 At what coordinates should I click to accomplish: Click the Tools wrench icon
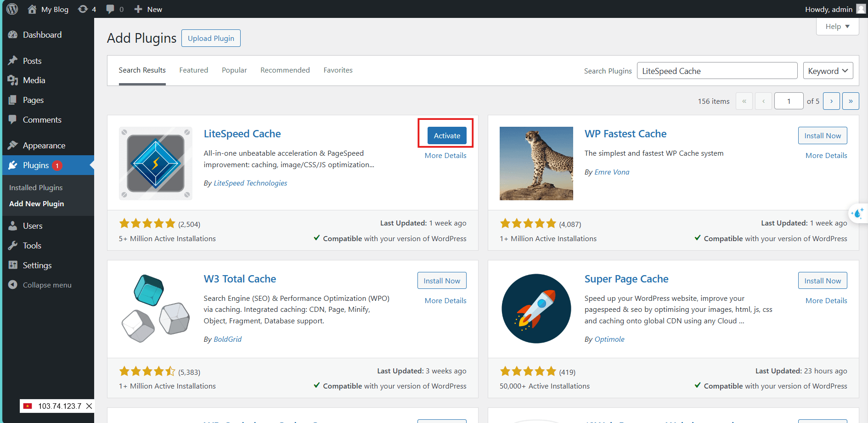click(x=13, y=246)
